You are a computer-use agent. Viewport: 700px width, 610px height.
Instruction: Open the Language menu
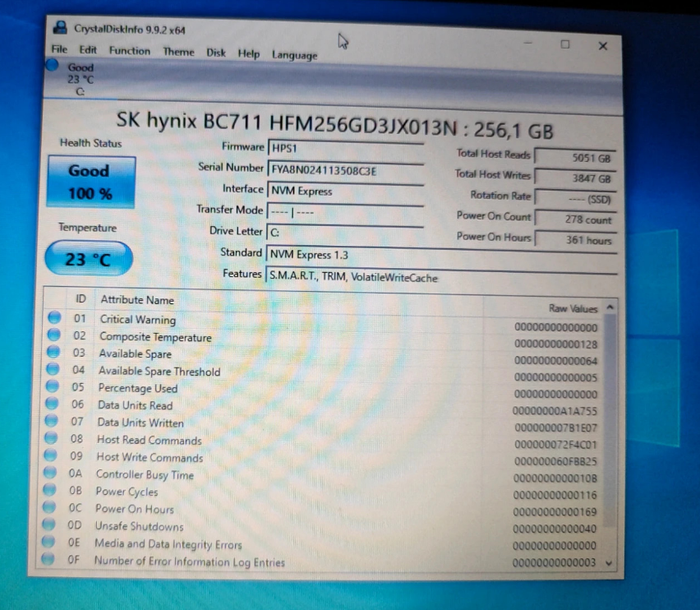click(295, 55)
